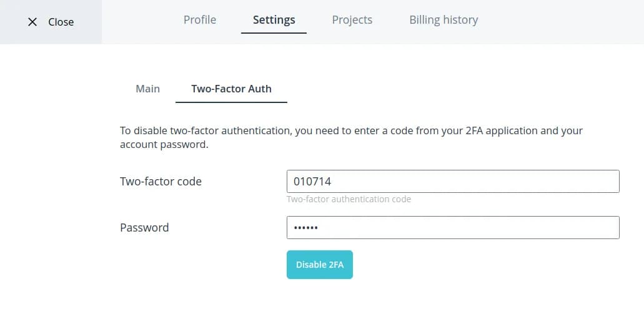Click the masked password dots
The height and width of the screenshot is (309, 644).
tap(306, 228)
